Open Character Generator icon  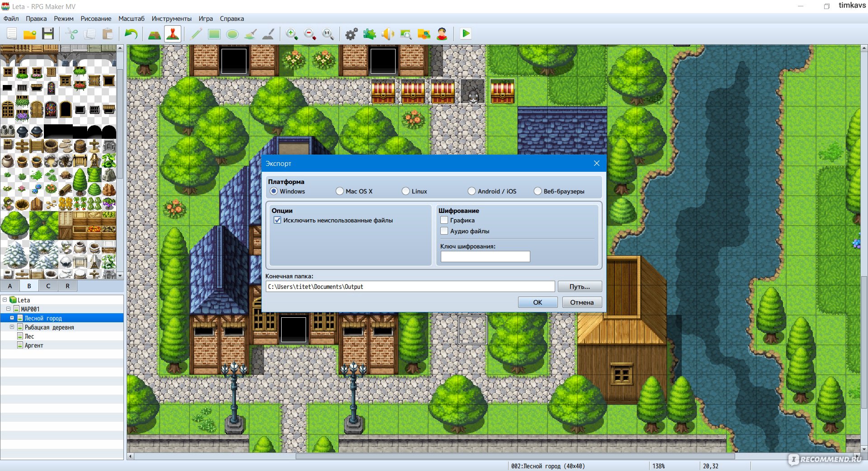(x=442, y=34)
